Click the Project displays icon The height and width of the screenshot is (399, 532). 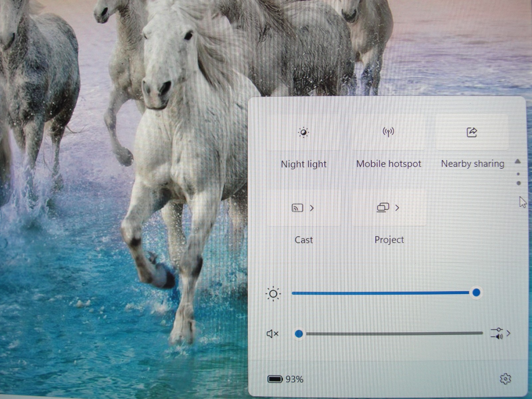[383, 208]
